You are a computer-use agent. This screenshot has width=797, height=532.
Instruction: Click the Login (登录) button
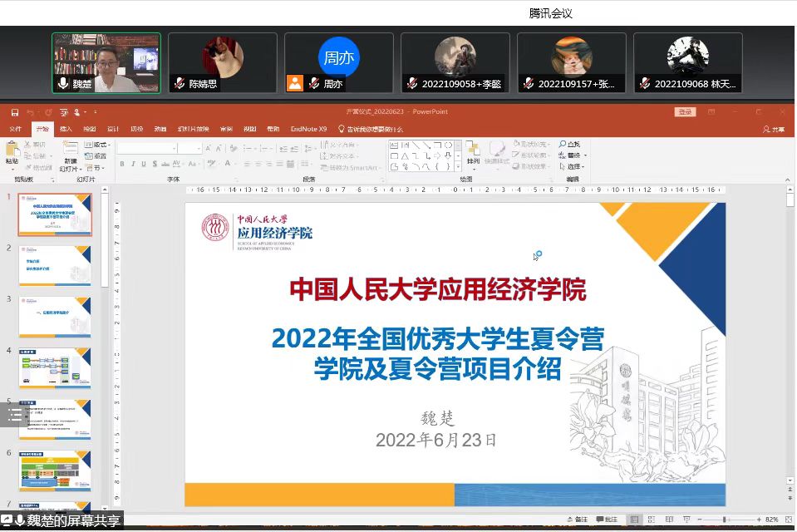pos(685,112)
